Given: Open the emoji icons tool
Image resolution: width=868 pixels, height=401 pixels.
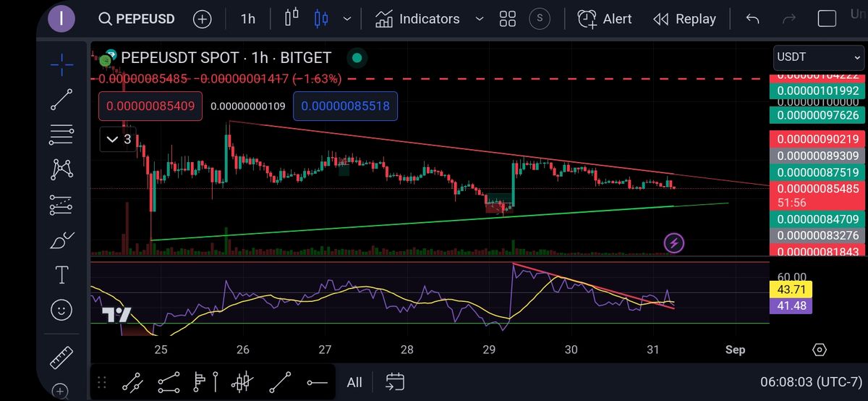Looking at the screenshot, I should coord(62,310).
